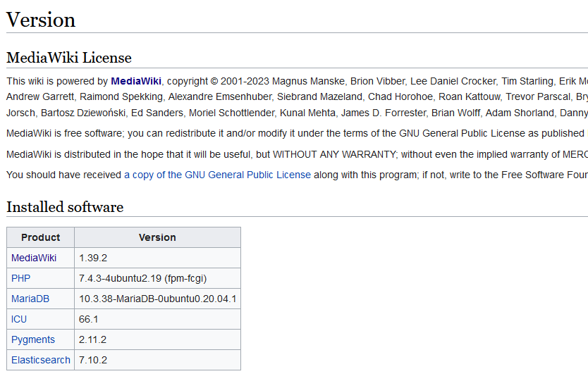
Task: Select Pygments version value 2.11.2
Action: 92,339
